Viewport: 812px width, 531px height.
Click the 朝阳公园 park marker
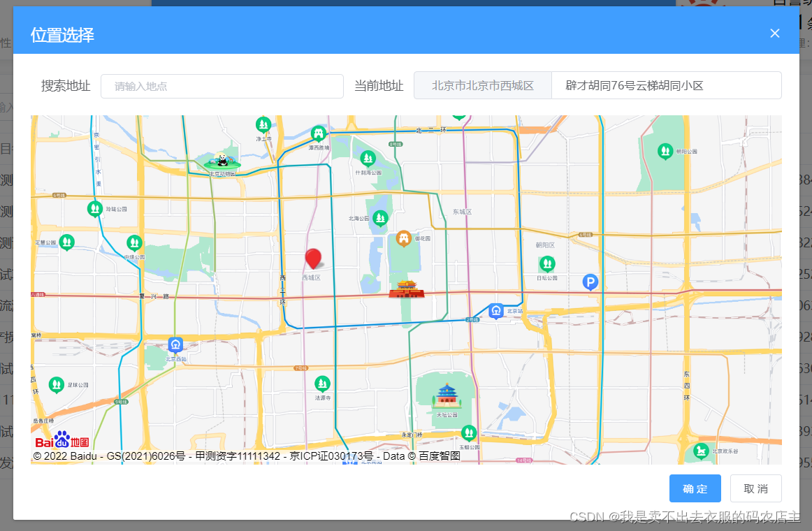(x=665, y=152)
